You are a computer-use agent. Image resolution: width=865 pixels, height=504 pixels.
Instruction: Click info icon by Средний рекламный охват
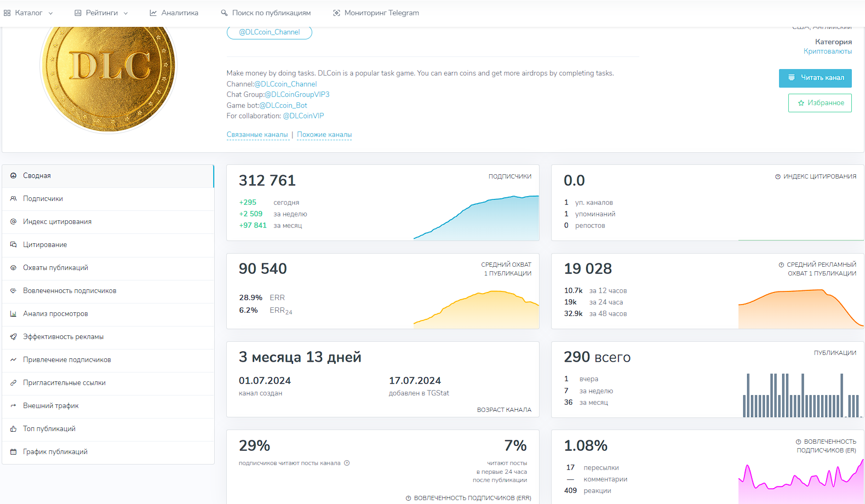click(781, 265)
